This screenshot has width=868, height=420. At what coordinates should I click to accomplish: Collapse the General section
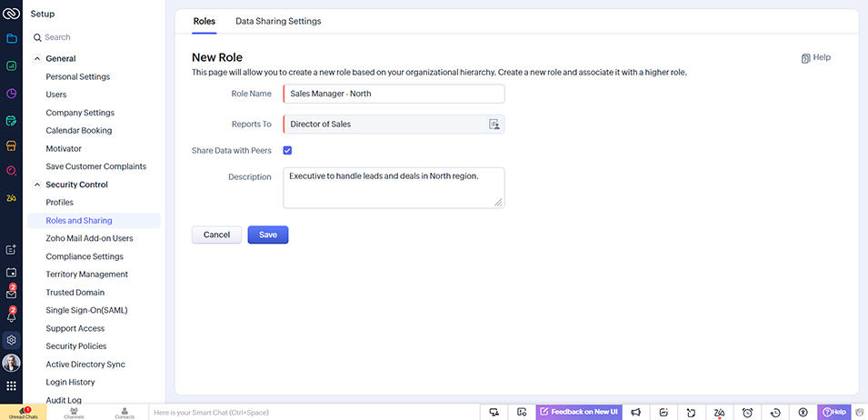(x=37, y=59)
